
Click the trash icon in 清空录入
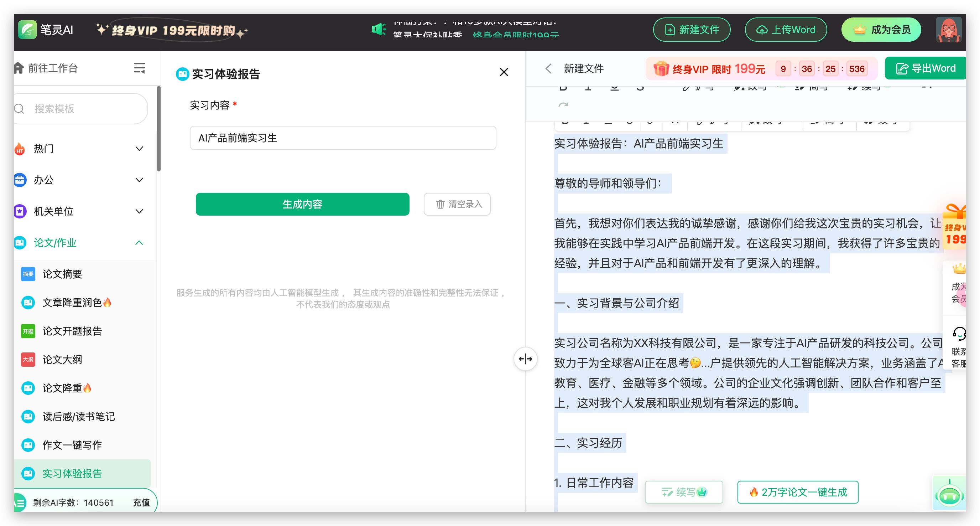click(x=440, y=205)
